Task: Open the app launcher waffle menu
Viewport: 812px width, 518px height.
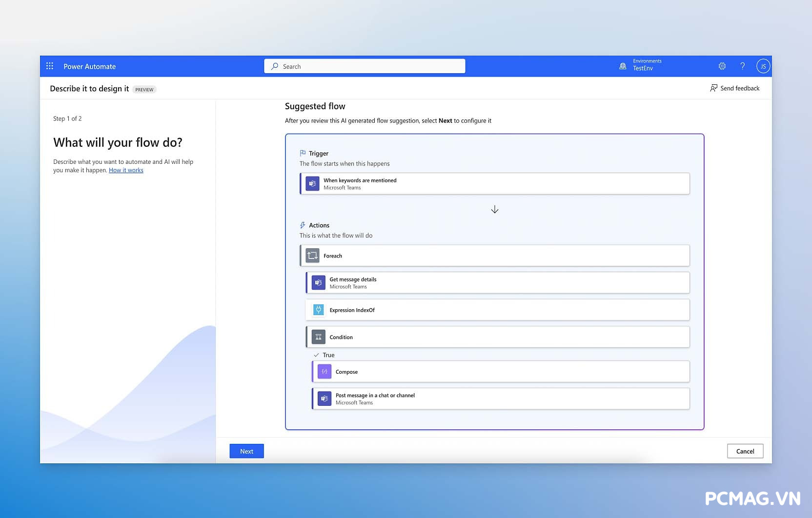Action: tap(49, 65)
